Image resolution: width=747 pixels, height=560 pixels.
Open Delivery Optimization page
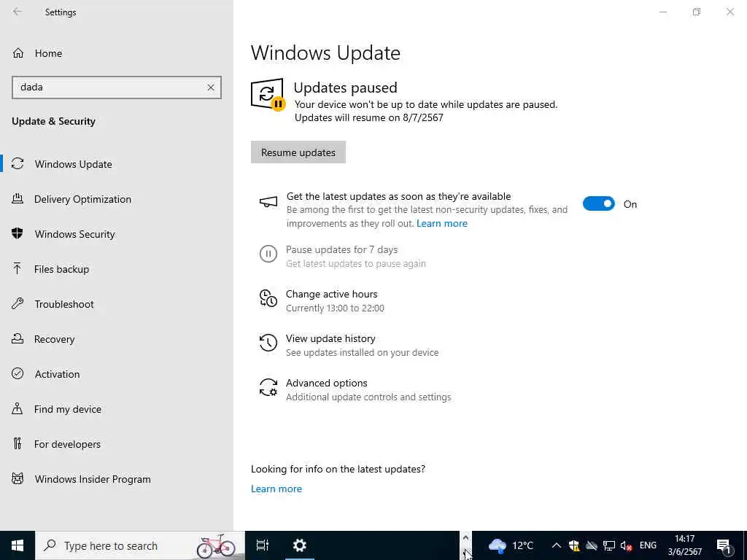(82, 200)
